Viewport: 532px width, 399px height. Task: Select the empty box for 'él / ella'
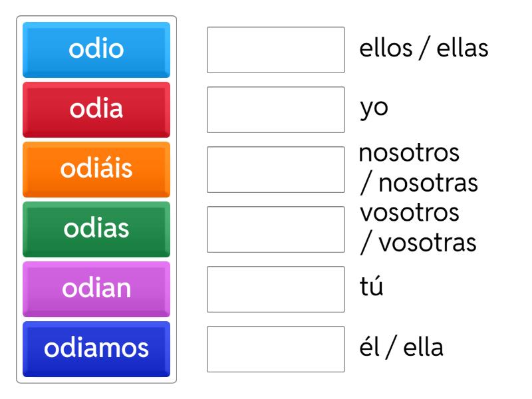coord(275,349)
